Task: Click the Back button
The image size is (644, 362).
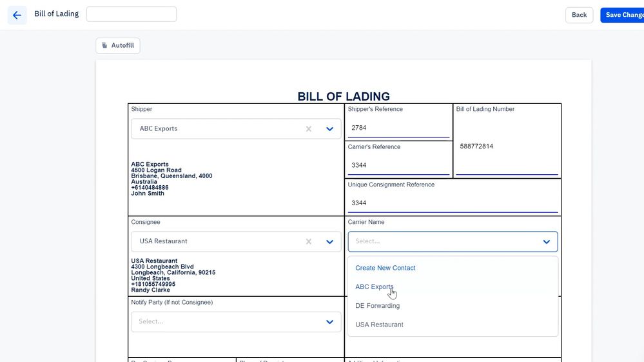Action: [x=579, y=15]
